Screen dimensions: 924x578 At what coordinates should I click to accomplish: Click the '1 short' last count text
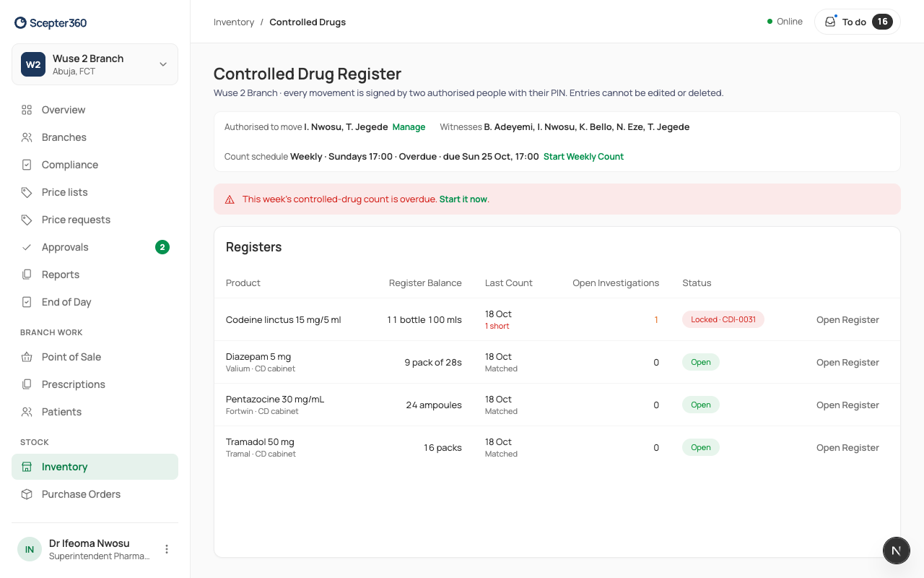(x=497, y=327)
